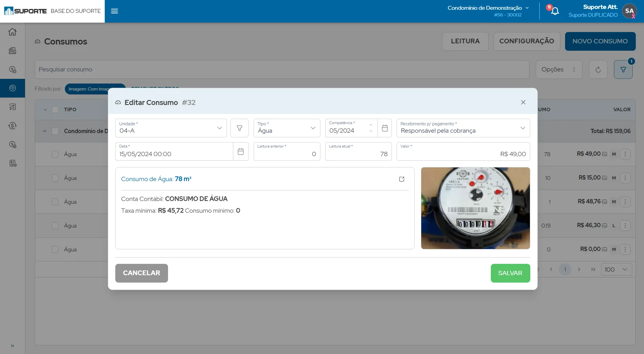Click the NOVO CONSUMO button
644x354 pixels.
coord(600,41)
